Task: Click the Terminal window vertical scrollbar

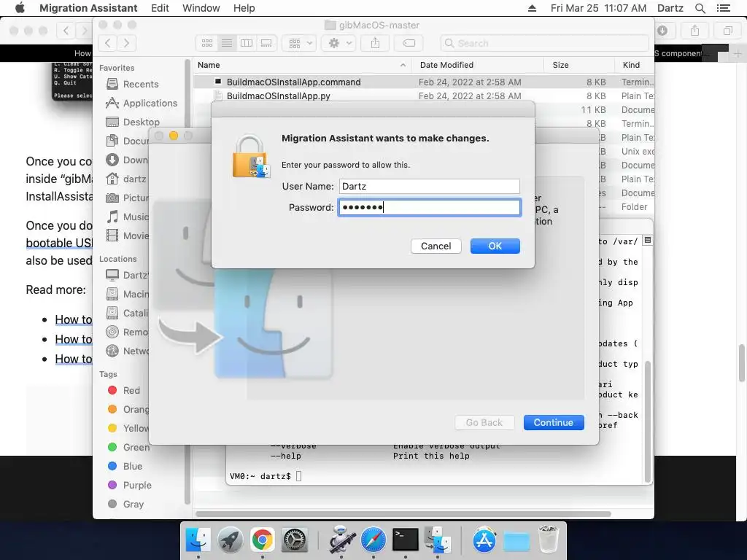Action: tap(648, 421)
